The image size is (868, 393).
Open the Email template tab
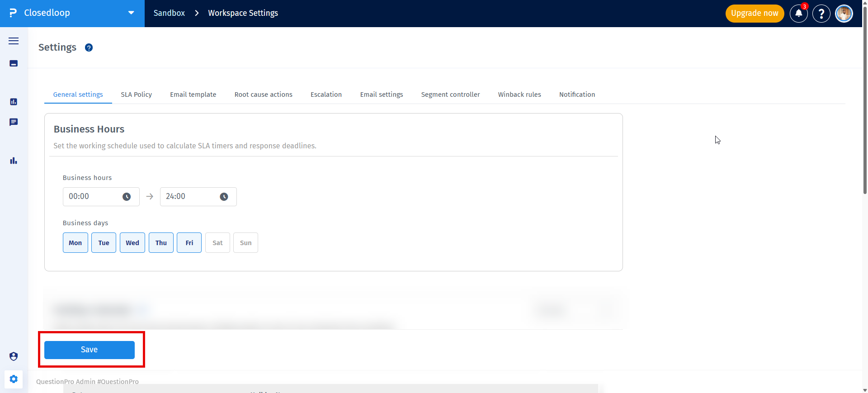(193, 95)
